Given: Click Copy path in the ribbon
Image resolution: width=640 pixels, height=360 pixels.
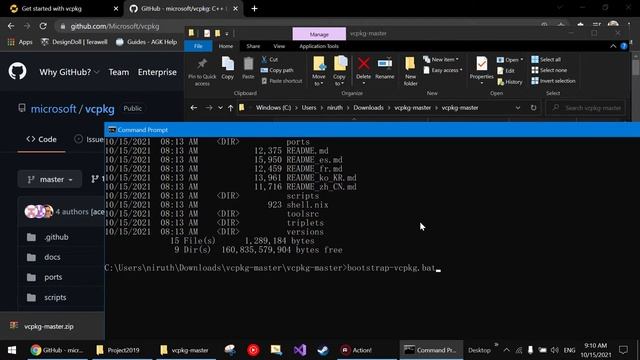Looking at the screenshot, I should point(277,70).
